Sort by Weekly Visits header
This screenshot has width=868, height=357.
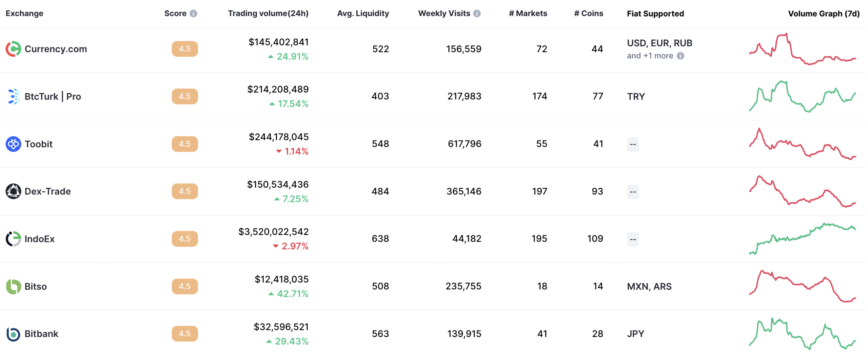(444, 14)
